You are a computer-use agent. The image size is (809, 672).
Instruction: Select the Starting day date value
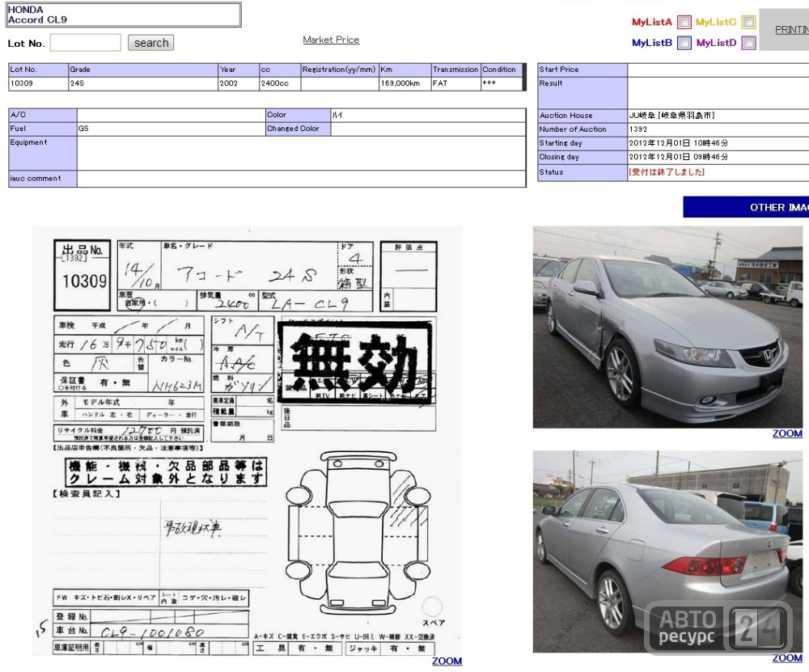click(678, 143)
